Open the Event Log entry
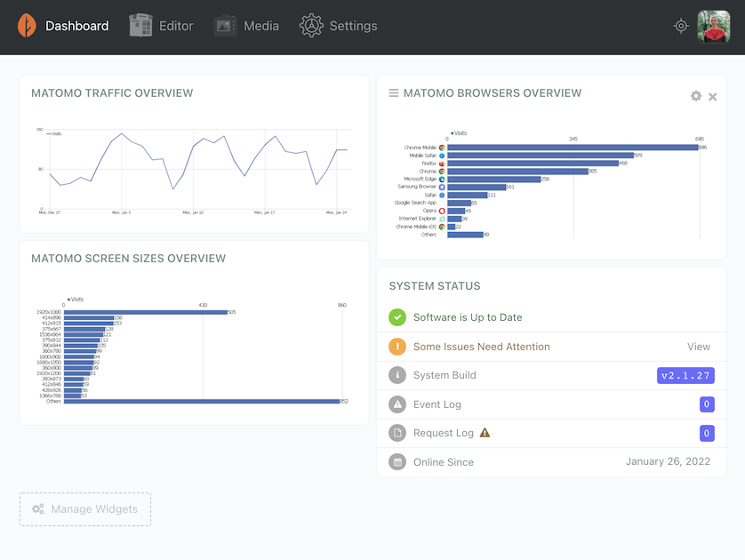Screen dimensions: 745x560 click(x=551, y=404)
